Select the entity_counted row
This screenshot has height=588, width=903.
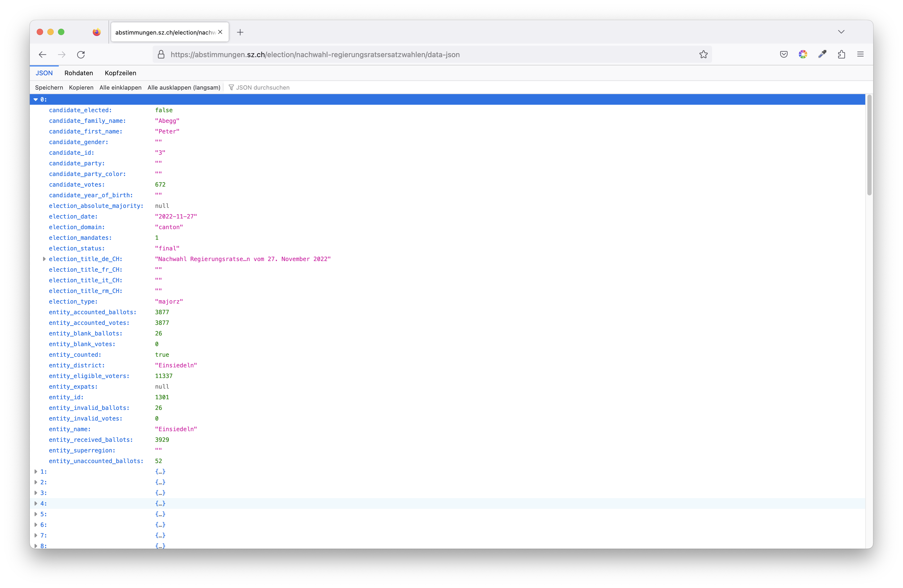click(x=447, y=355)
